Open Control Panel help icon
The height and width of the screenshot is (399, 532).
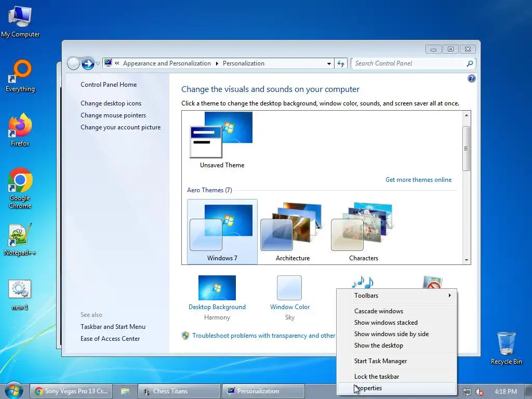click(x=471, y=79)
